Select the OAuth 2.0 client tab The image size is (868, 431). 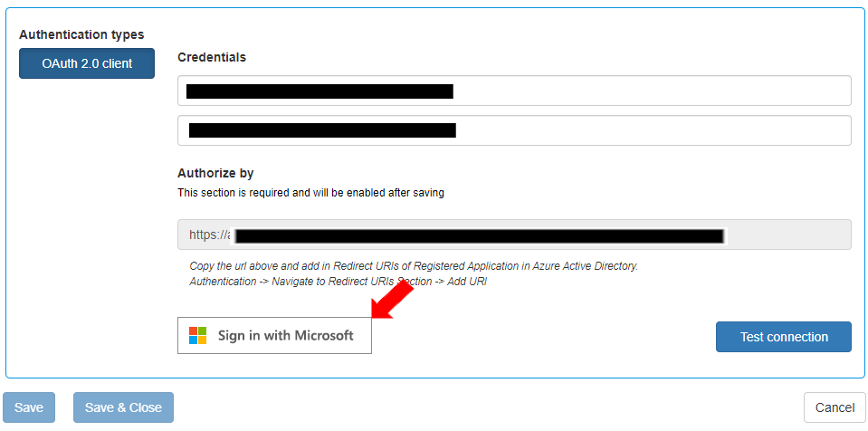87,63
